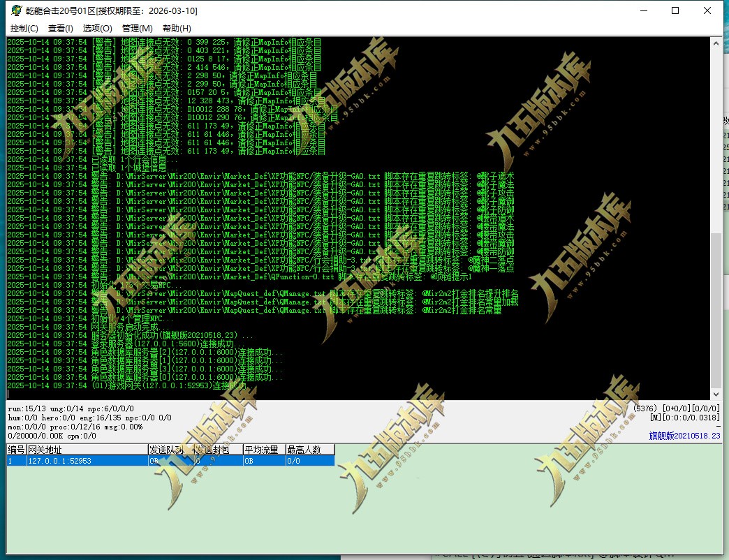Open the 管理(M) menu
The width and height of the screenshot is (729, 560).
(x=137, y=29)
